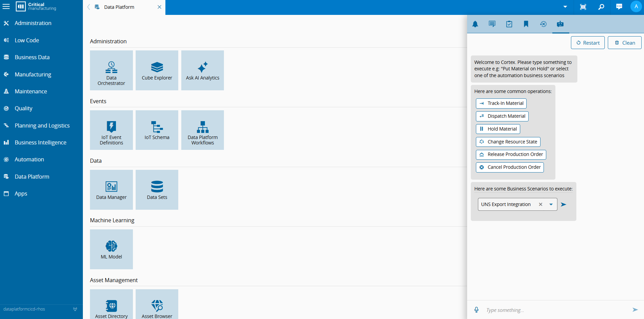
Task: Switch to the messages tab in the panel
Action: click(492, 24)
